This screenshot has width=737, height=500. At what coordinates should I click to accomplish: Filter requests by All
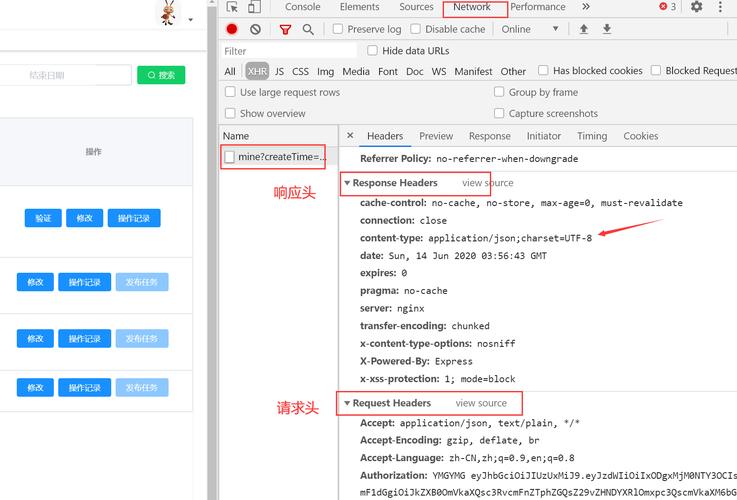tap(230, 71)
